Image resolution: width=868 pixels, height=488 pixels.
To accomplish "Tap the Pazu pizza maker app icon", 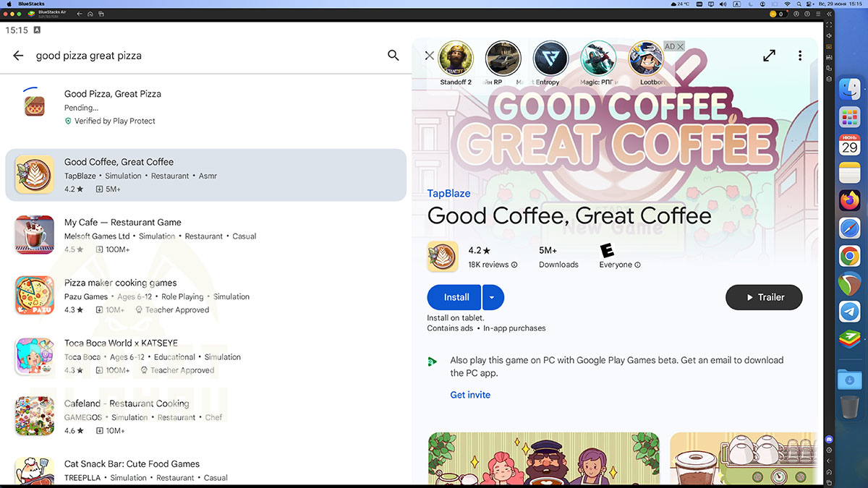I will (35, 296).
